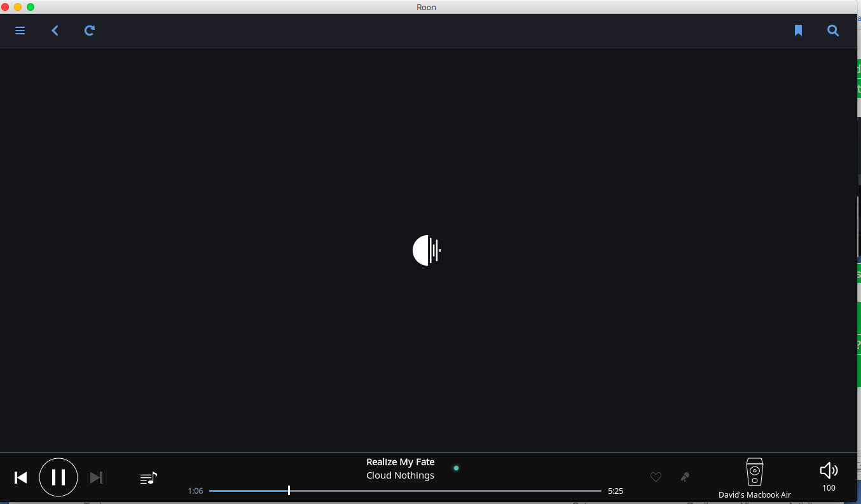Open bookmarks with the bookmark icon
Image resolution: width=861 pixels, height=504 pixels.
pos(798,31)
